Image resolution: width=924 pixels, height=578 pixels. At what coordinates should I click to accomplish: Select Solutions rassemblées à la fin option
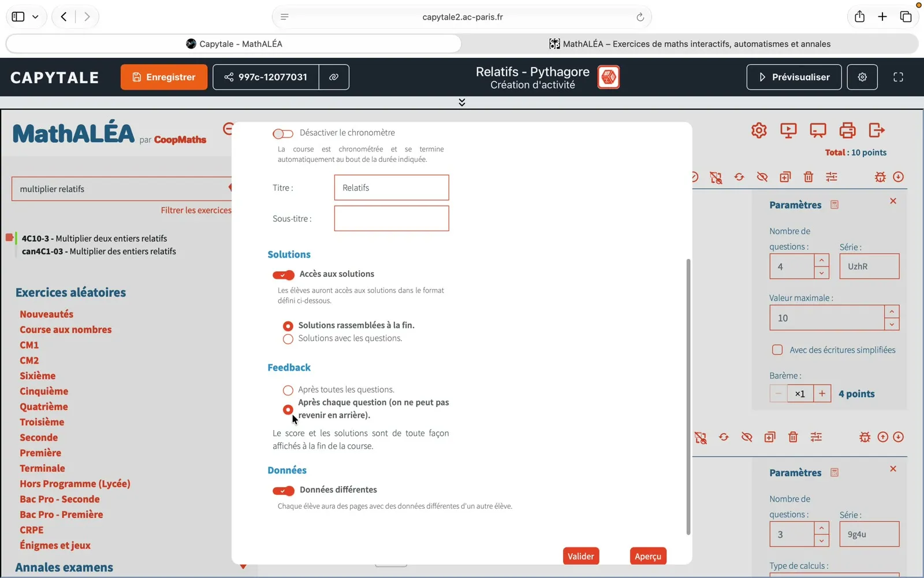[288, 326]
